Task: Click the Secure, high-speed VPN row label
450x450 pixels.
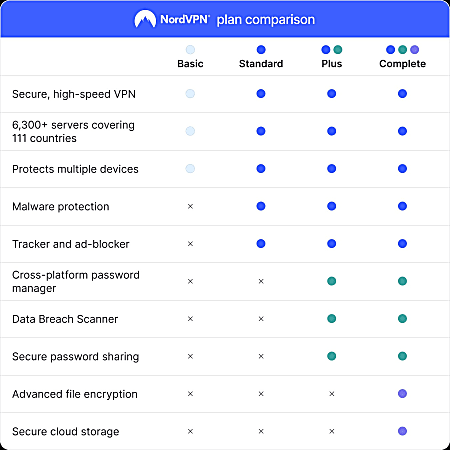Action: point(74,94)
